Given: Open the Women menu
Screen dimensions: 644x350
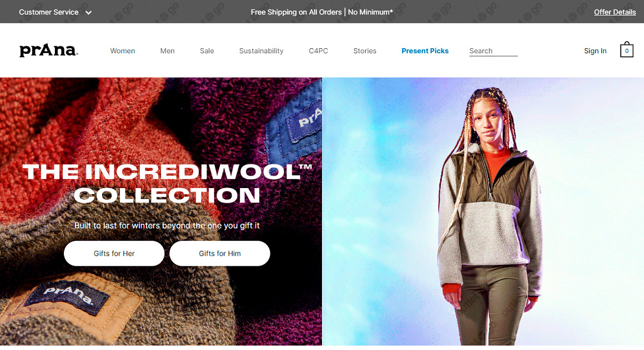Looking at the screenshot, I should 122,51.
